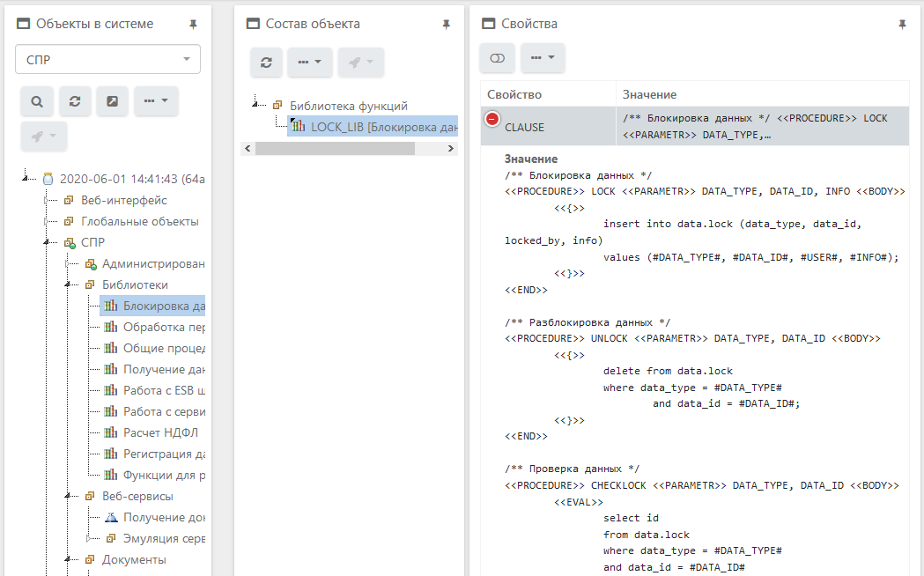The width and height of the screenshot is (924, 576).
Task: Click the Свойство column header
Action: [x=514, y=94]
